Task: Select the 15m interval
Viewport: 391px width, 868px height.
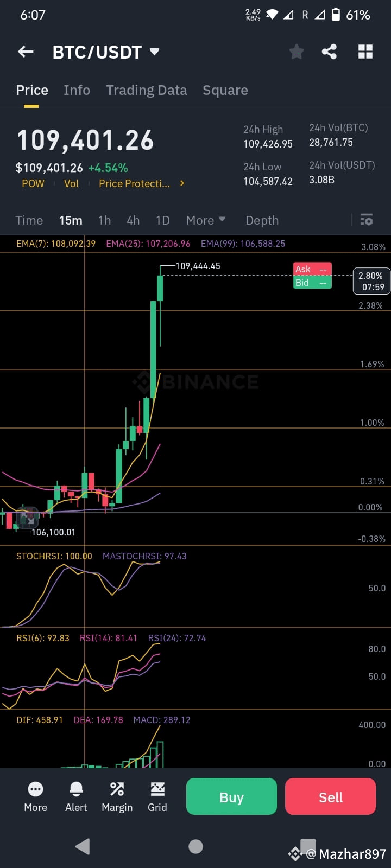Action: [71, 220]
